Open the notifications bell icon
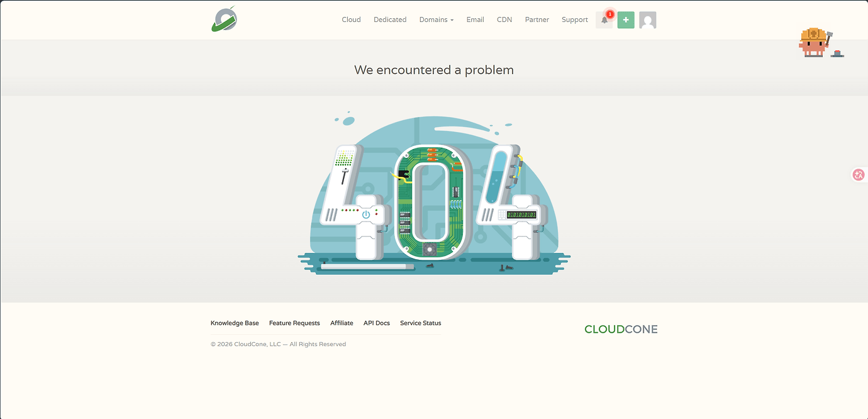The image size is (868, 419). pyautogui.click(x=604, y=20)
